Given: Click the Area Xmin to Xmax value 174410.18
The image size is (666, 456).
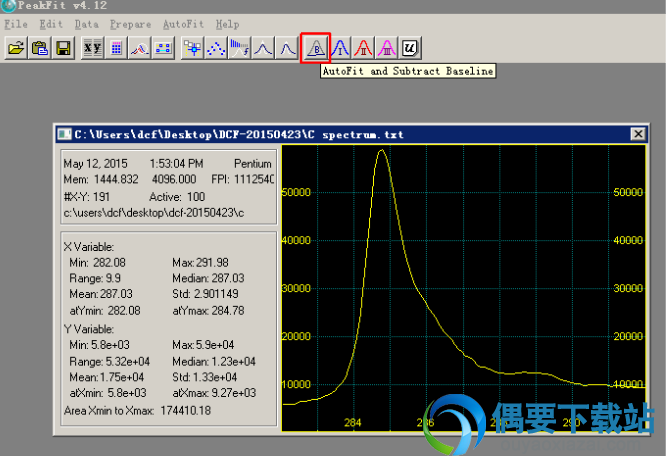Looking at the screenshot, I should (186, 411).
